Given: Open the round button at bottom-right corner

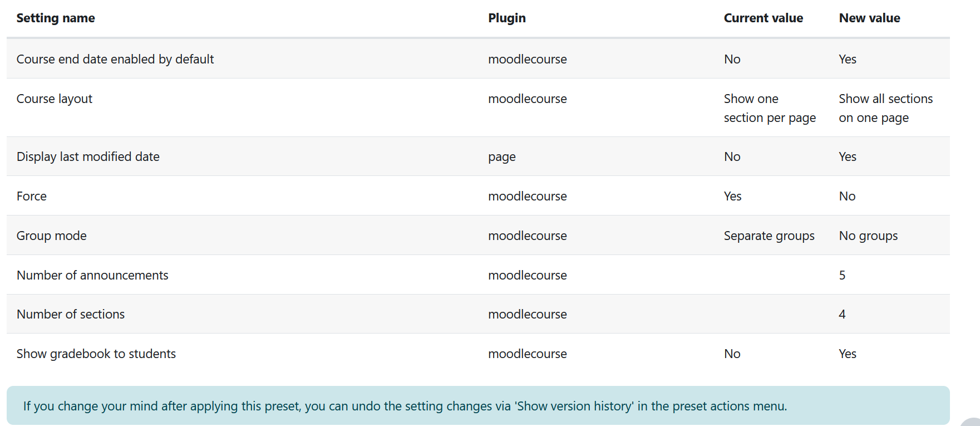Looking at the screenshot, I should 971,422.
